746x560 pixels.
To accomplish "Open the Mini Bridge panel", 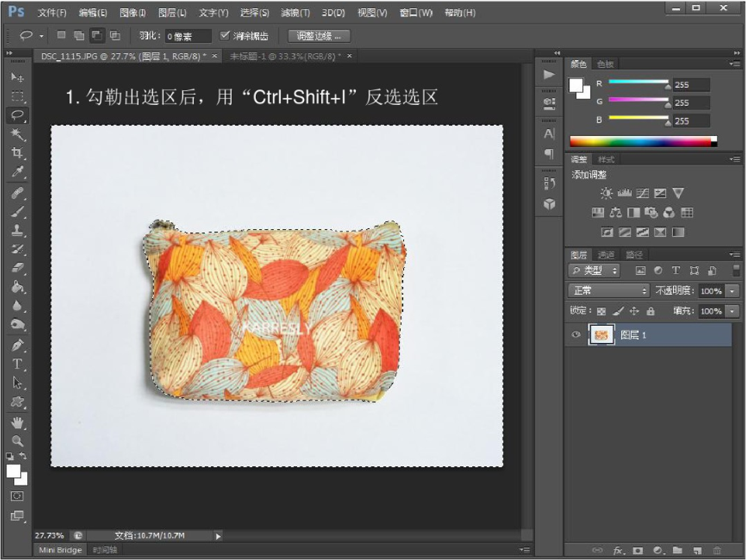I will [60, 550].
